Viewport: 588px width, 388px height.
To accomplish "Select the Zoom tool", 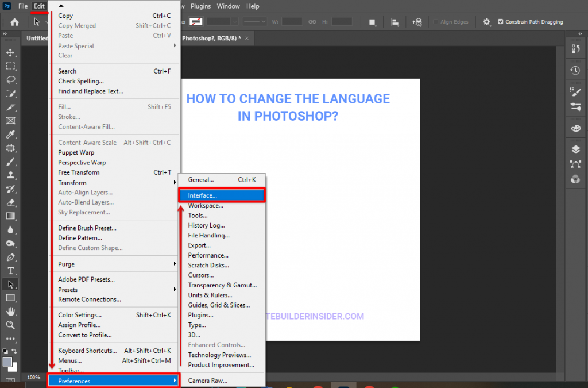I will click(x=10, y=325).
